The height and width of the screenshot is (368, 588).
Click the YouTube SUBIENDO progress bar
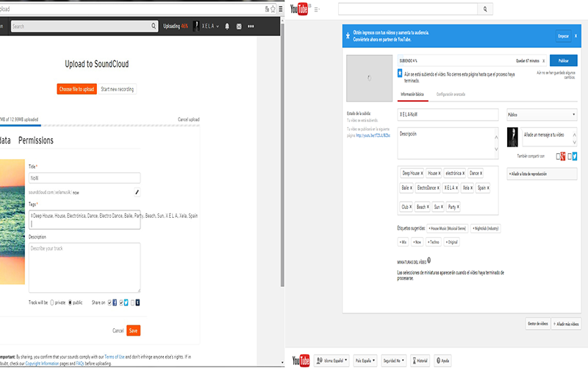point(473,60)
